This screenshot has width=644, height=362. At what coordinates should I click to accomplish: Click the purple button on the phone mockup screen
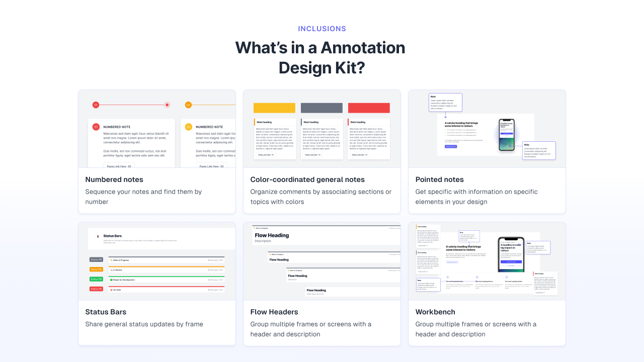pos(507,133)
